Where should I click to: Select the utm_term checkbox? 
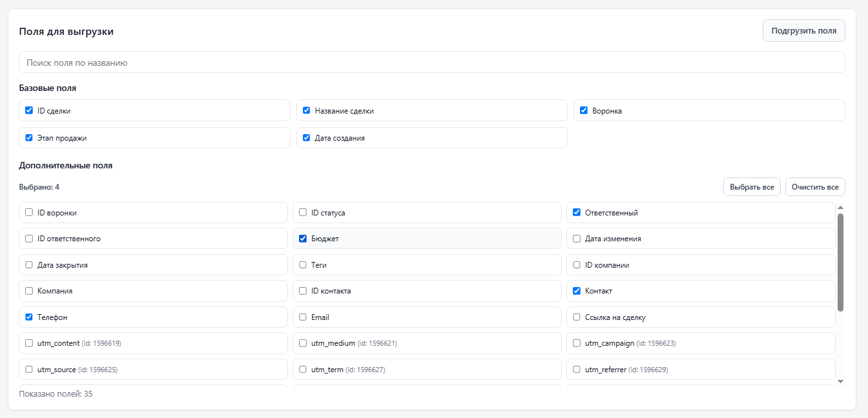pos(303,370)
